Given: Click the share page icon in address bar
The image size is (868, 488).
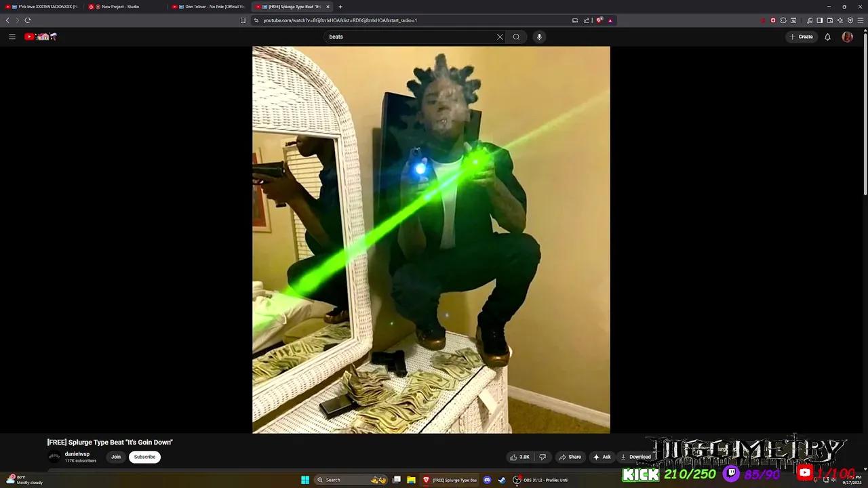Looking at the screenshot, I should tap(587, 20).
